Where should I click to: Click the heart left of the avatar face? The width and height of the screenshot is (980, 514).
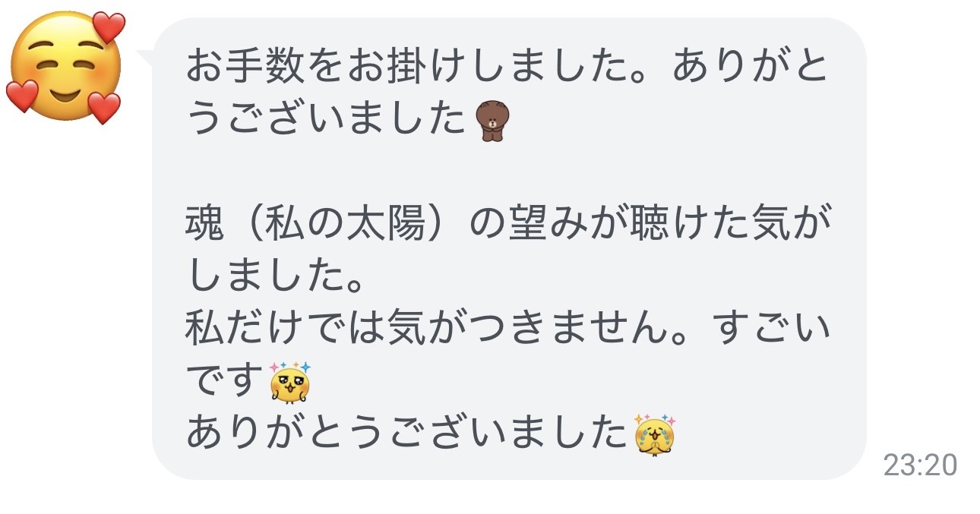point(21,96)
